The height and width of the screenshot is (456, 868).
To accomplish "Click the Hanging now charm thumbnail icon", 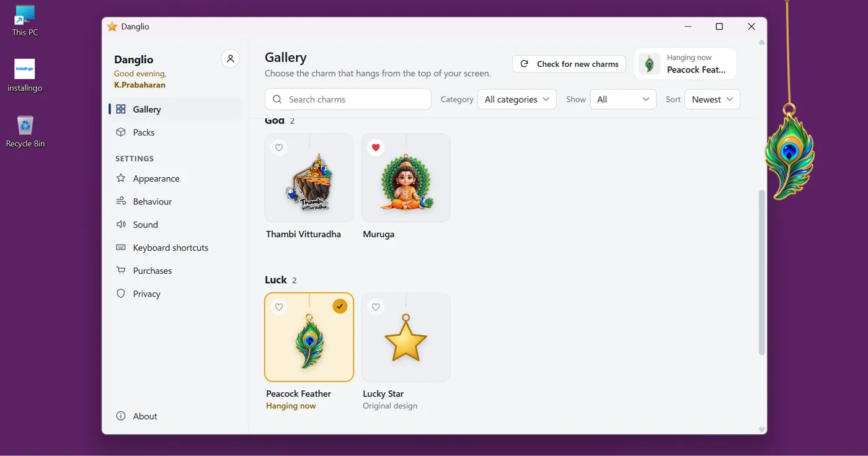I will [x=650, y=64].
